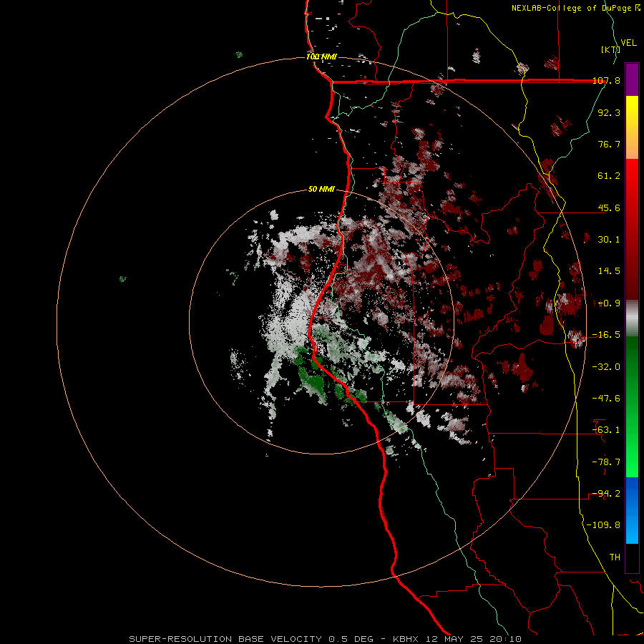Click the 107.8 legend value
The height and width of the screenshot is (644, 644).
pos(606,80)
